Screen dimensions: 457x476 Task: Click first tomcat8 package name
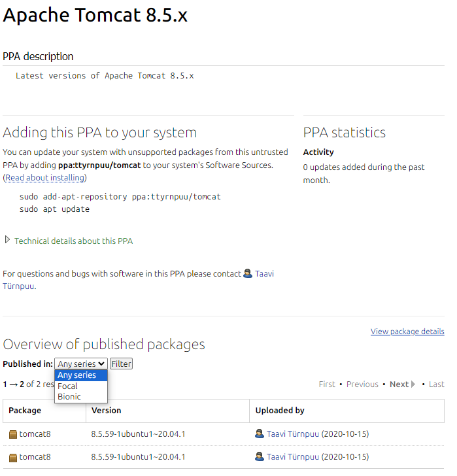coord(35,434)
